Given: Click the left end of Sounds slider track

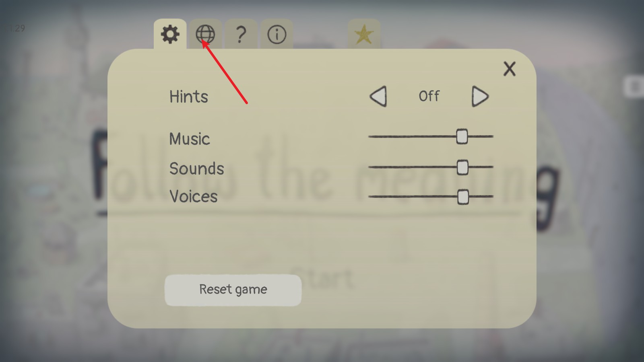Looking at the screenshot, I should [371, 167].
